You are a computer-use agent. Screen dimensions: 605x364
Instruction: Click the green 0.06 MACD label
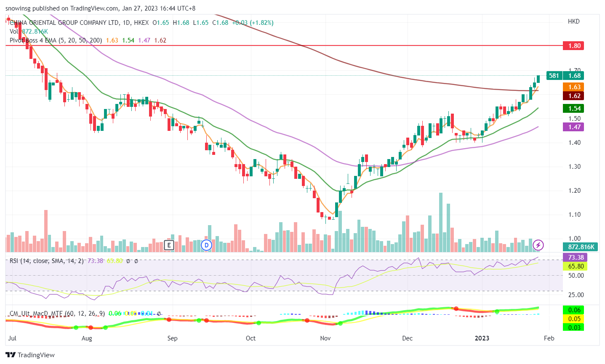pos(573,310)
